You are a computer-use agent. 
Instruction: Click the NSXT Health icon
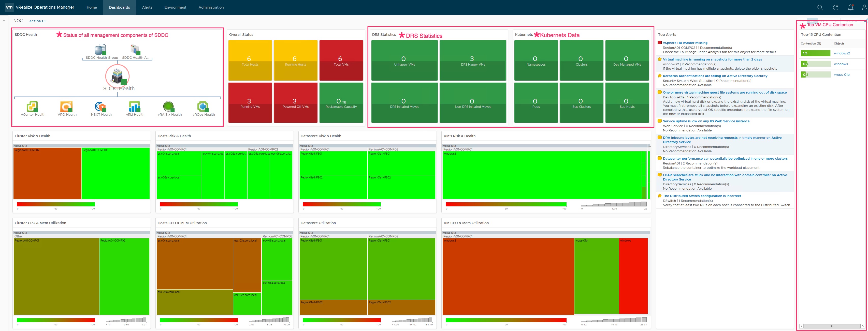pyautogui.click(x=100, y=107)
